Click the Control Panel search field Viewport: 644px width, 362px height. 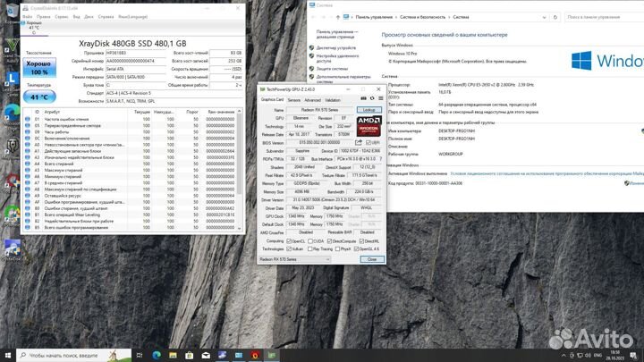604,17
